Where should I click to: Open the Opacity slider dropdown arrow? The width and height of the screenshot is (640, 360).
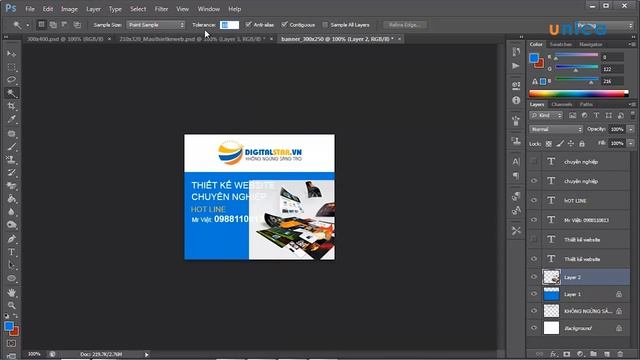click(631, 129)
